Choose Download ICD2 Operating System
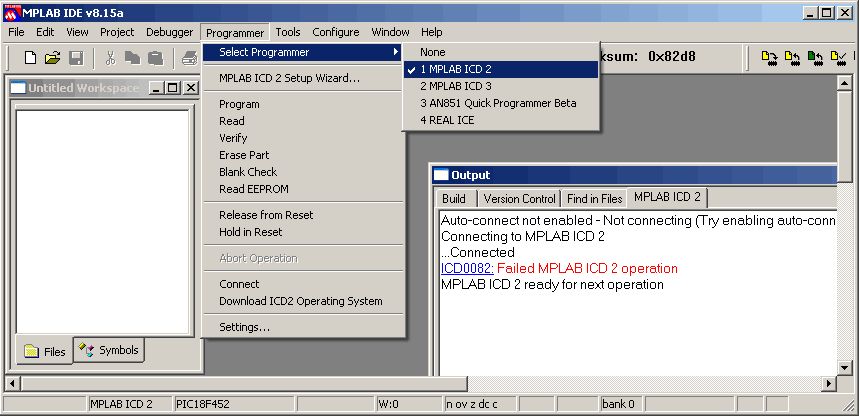 [303, 301]
